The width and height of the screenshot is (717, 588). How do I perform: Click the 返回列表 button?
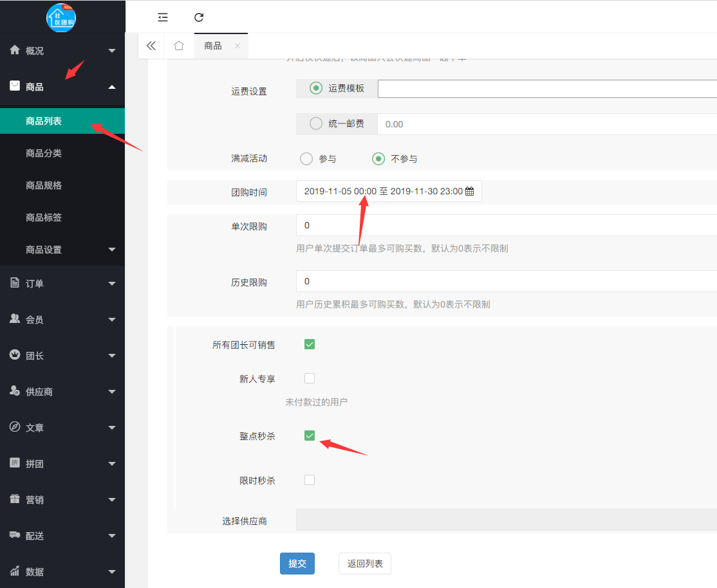(x=365, y=564)
